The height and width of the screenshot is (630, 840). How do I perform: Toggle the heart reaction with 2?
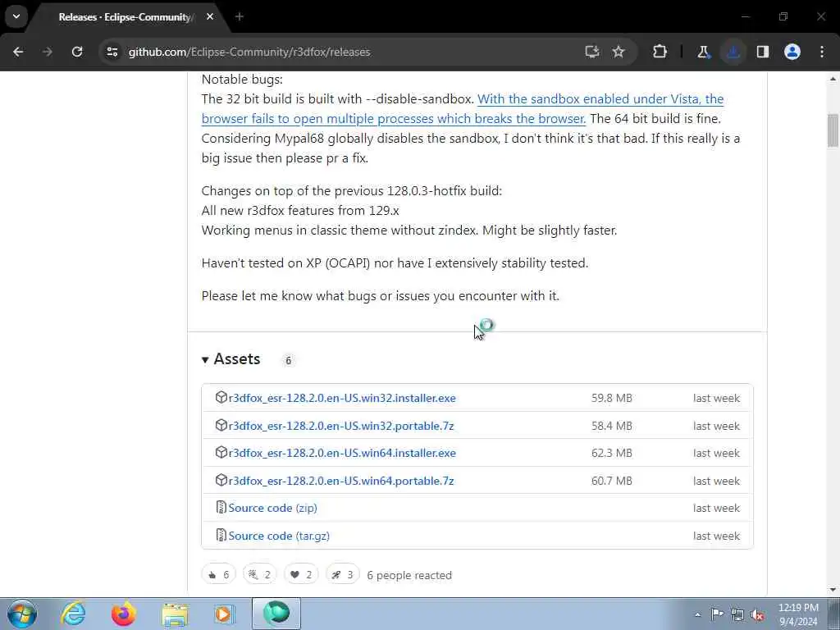(x=301, y=575)
